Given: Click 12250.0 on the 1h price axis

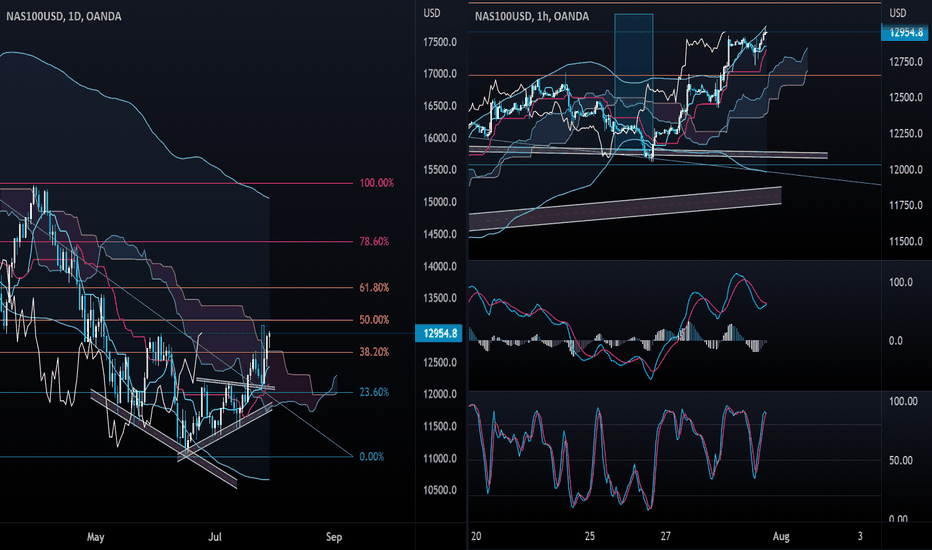Looking at the screenshot, I should 906,134.
